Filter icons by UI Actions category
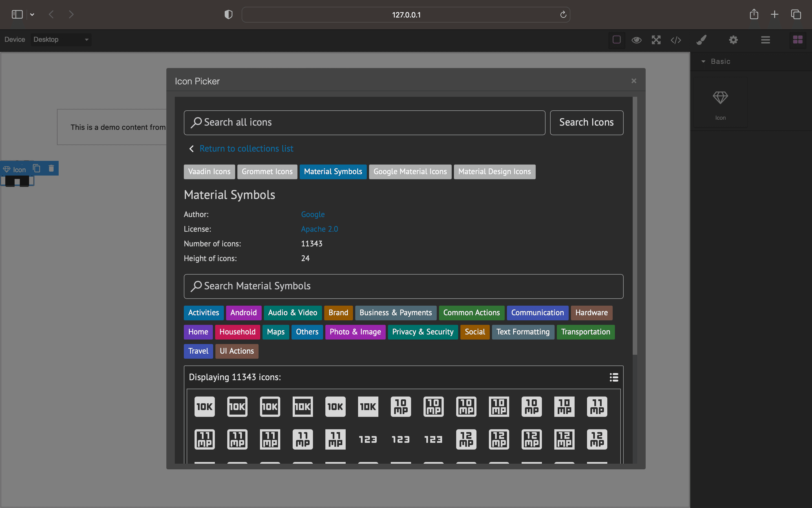The height and width of the screenshot is (508, 812). 237,351
